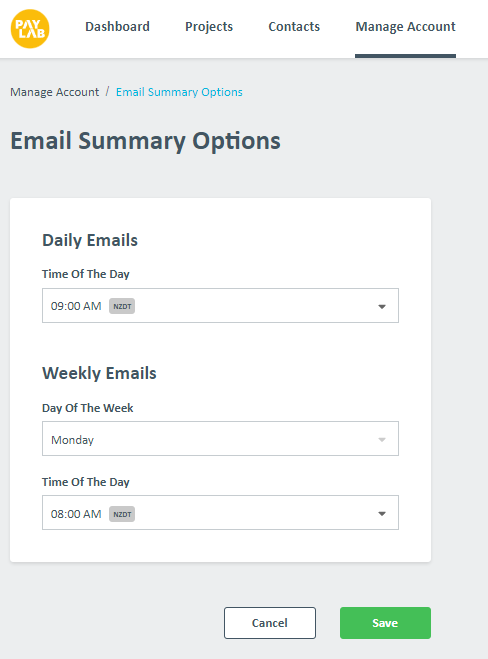Click the arrow beside Monday
This screenshot has height=659, width=488.
382,440
